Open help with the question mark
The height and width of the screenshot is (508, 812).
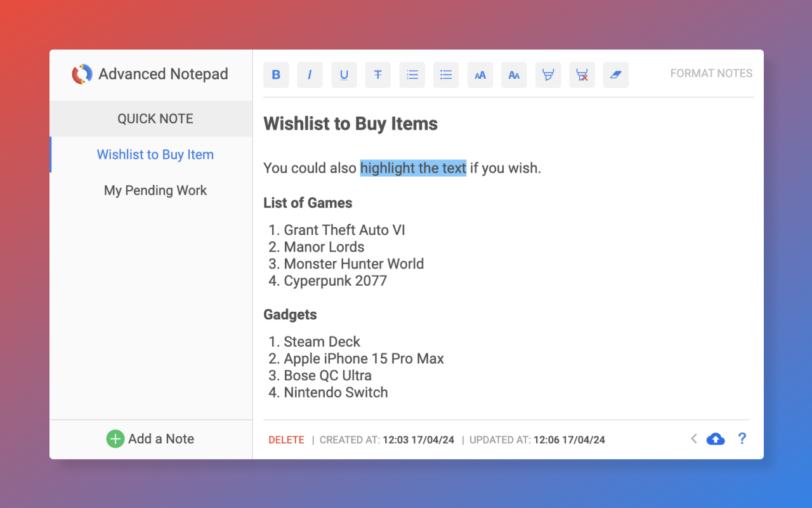coord(742,438)
